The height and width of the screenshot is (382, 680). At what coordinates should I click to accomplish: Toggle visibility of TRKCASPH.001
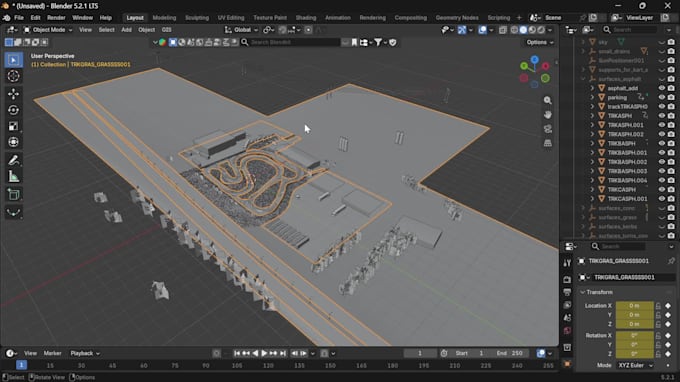pos(662,199)
